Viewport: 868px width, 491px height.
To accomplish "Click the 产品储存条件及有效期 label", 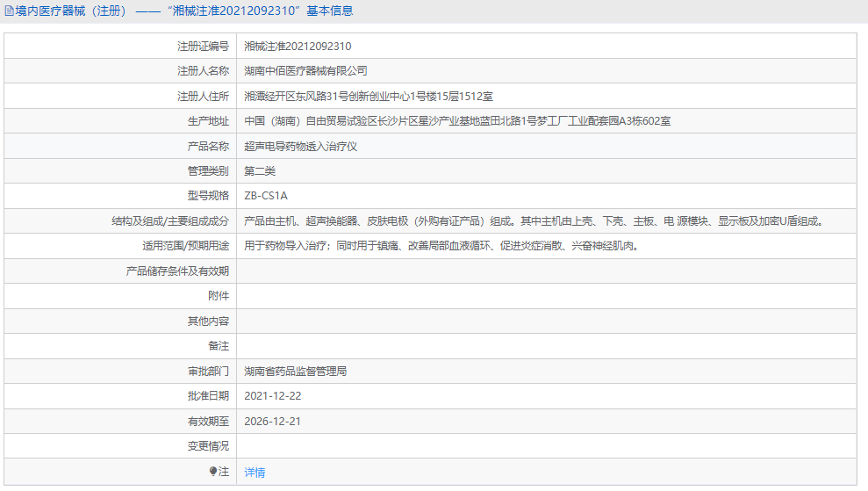I will (x=177, y=271).
